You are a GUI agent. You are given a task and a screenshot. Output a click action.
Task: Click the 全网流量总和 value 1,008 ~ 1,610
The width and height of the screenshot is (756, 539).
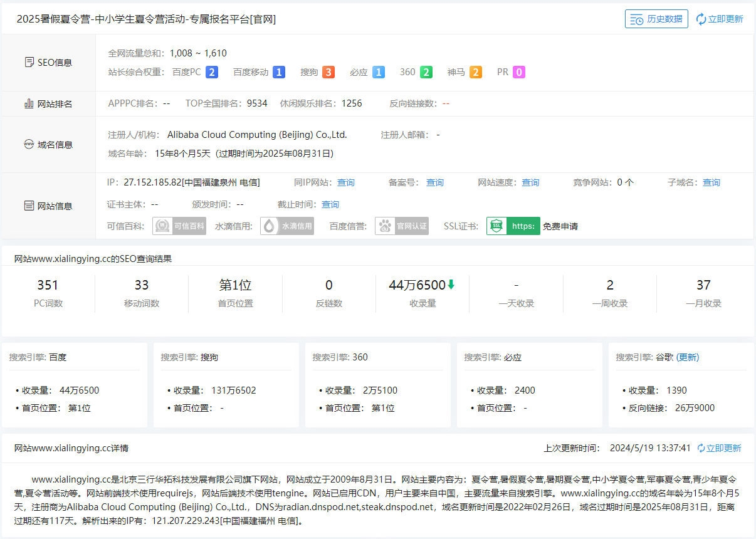coord(197,53)
